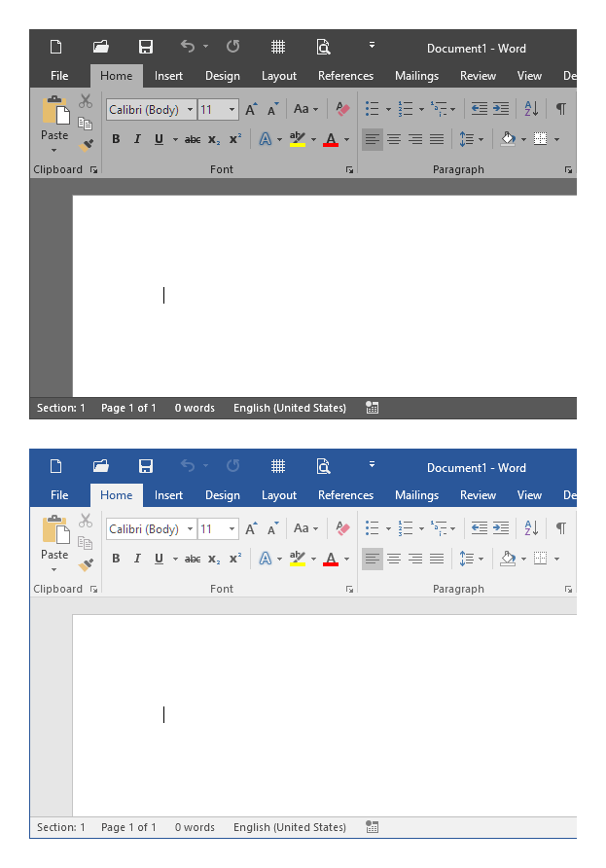Click Open folder icon in dark gray window
The height and width of the screenshot is (868, 606).
[101, 47]
